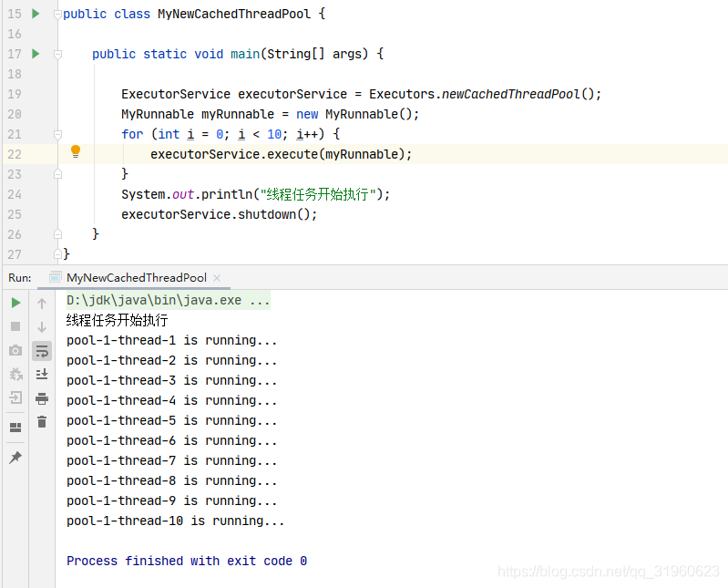Click 'pool-1-thread-5 is running...' output line
Viewport: 728px width, 588px height.
pos(172,420)
